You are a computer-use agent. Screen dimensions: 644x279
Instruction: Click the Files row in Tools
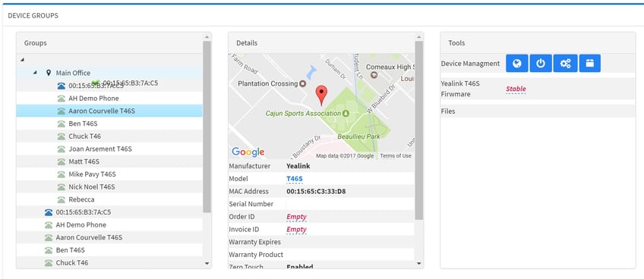[x=538, y=111]
